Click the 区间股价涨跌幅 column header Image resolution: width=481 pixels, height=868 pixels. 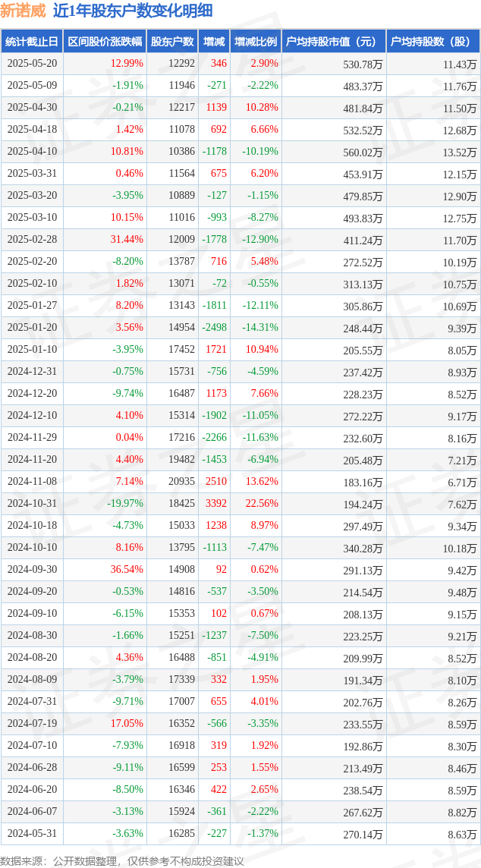coord(105,42)
